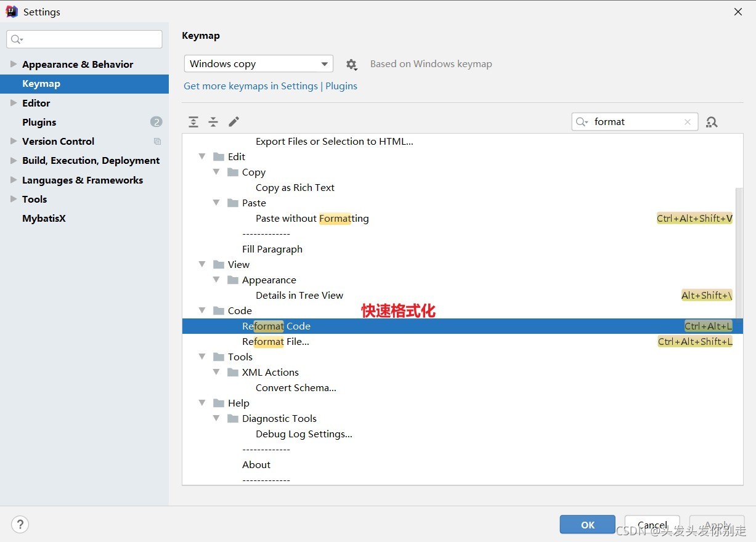Click the Version Control project-level icon
This screenshot has height=542, width=756.
(157, 142)
